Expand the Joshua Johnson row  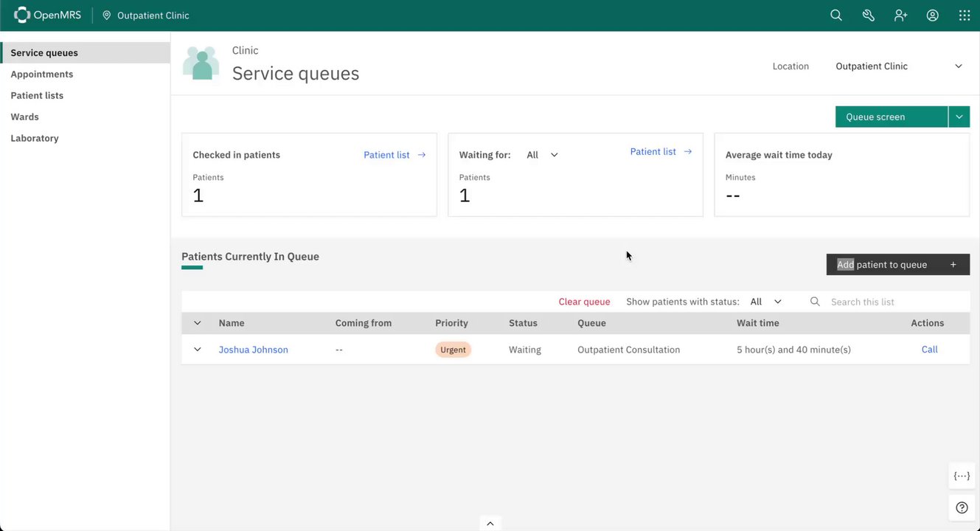click(197, 350)
